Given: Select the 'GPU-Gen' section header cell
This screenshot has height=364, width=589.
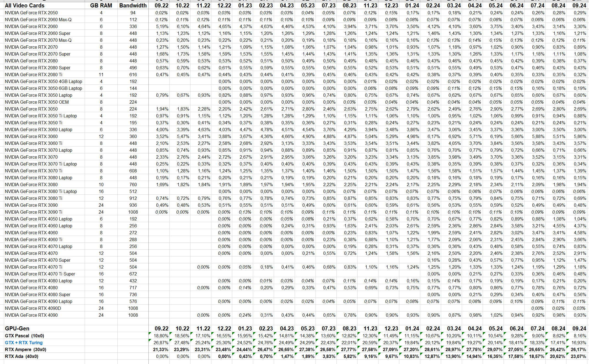Looking at the screenshot, I should point(17,329).
